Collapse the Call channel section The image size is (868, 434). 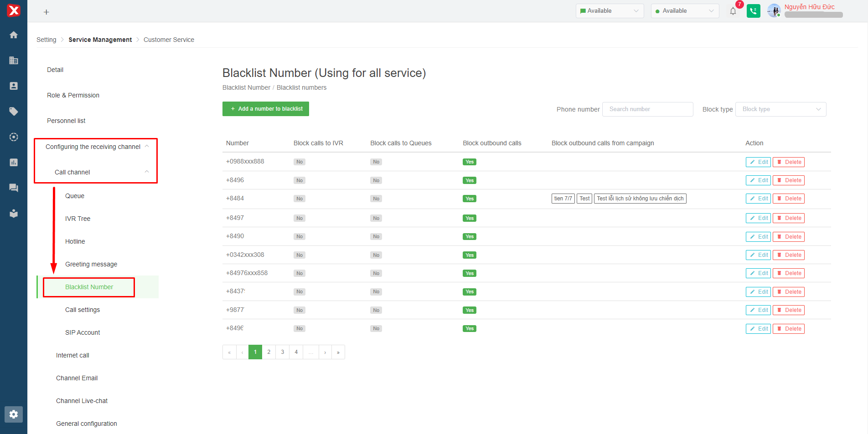pos(147,172)
